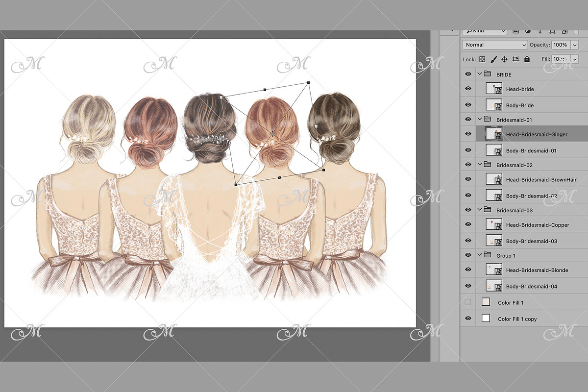Hide the Color Fill 1 copy layer

tap(468, 318)
